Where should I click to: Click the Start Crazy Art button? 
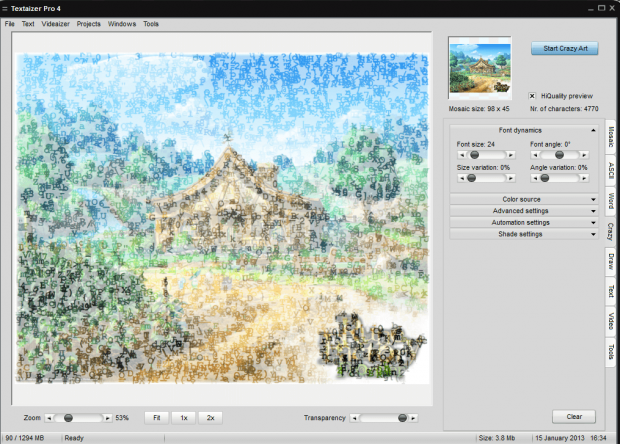click(x=564, y=48)
